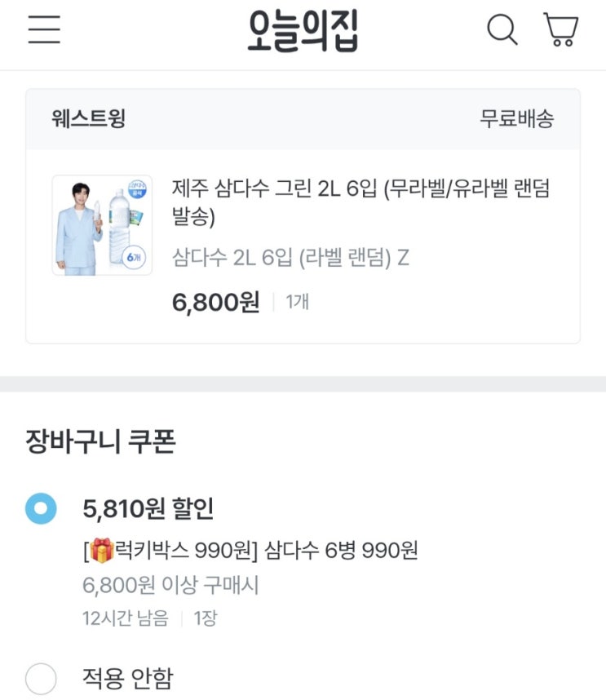Image resolution: width=606 pixels, height=700 pixels.
Task: Click the 오늘의집 logo
Action: 303,31
